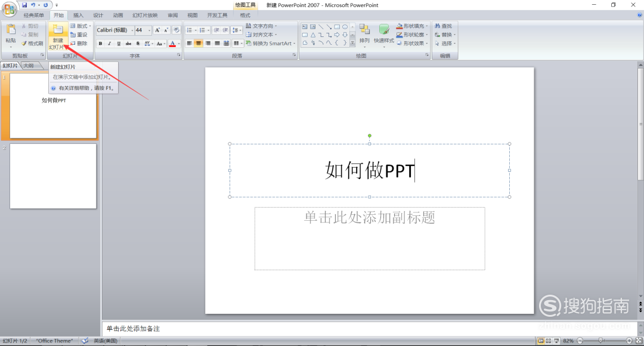Select the blank slide 2 thumbnail
The width and height of the screenshot is (644, 346).
[53, 176]
